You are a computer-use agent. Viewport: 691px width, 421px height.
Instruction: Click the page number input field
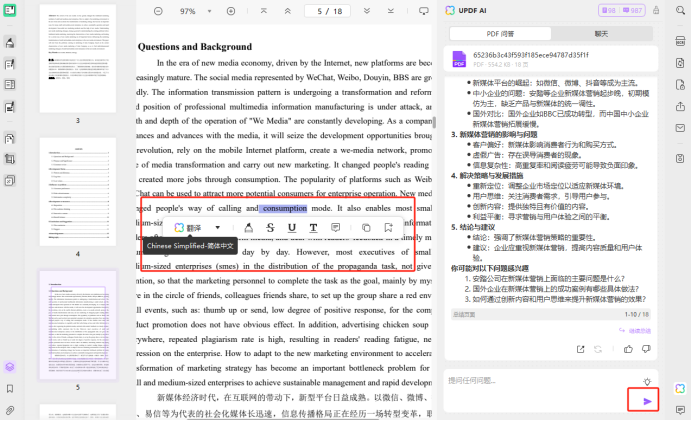click(327, 11)
